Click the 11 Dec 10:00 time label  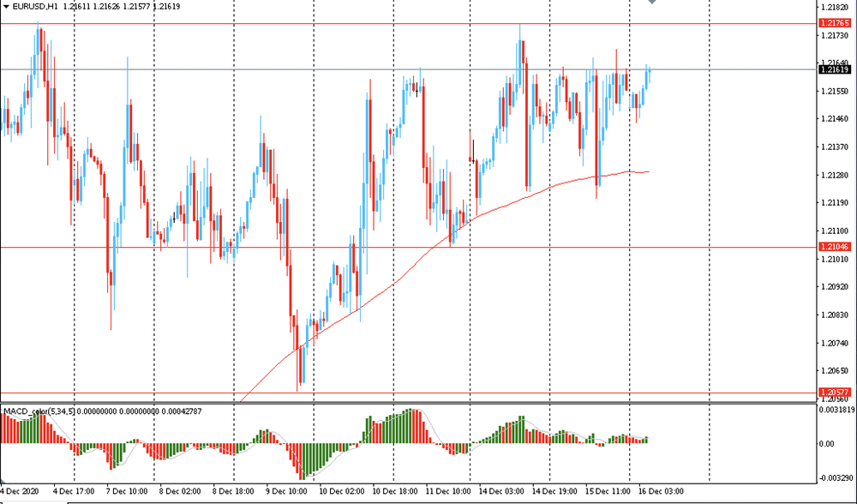pyautogui.click(x=448, y=491)
